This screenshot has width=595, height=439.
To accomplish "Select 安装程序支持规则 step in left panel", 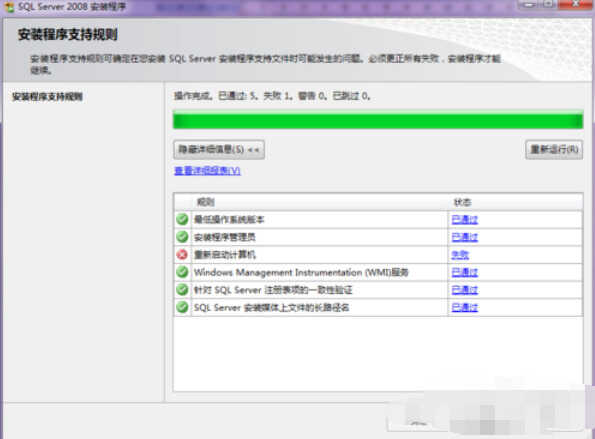I will (x=47, y=97).
